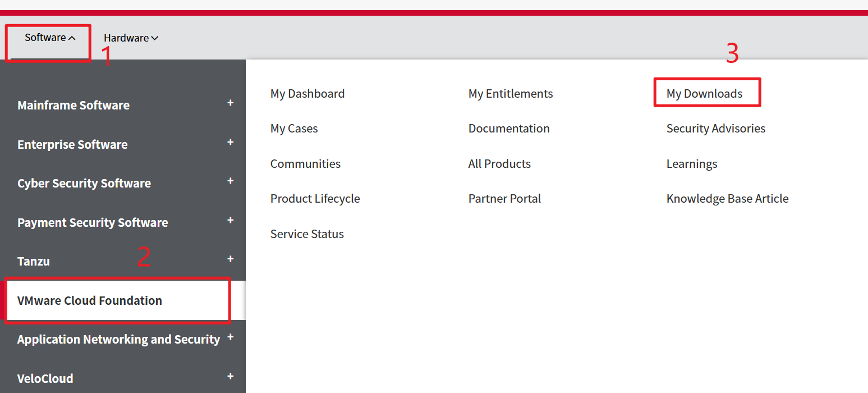The width and height of the screenshot is (868, 393).
Task: View Security Advisories link
Action: (x=716, y=129)
